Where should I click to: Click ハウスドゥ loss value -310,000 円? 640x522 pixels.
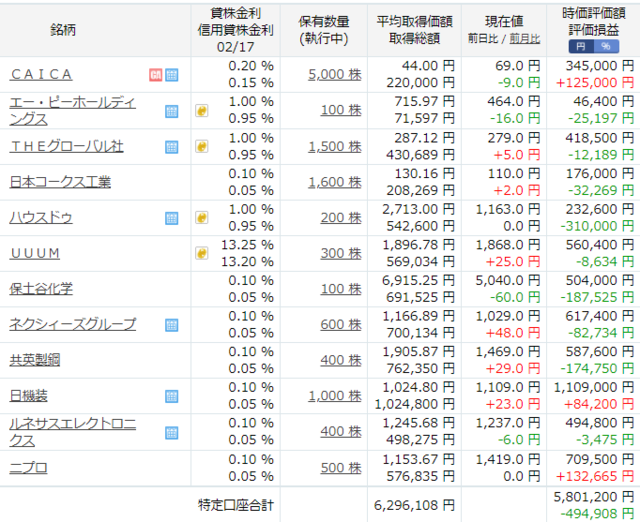(x=597, y=226)
